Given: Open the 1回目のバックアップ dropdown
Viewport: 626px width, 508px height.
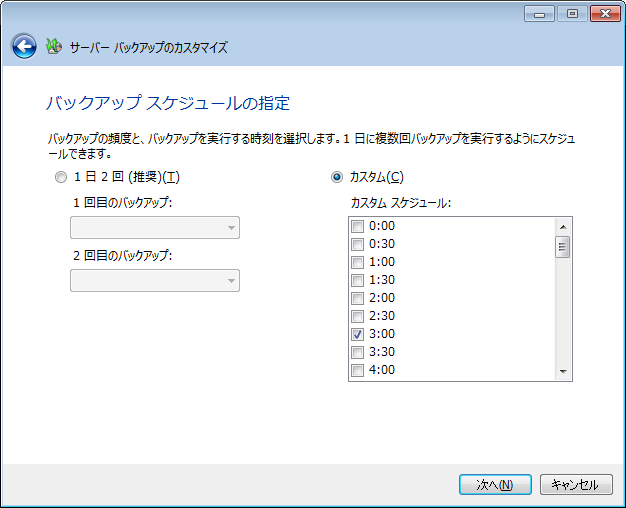Looking at the screenshot, I should tap(155, 228).
